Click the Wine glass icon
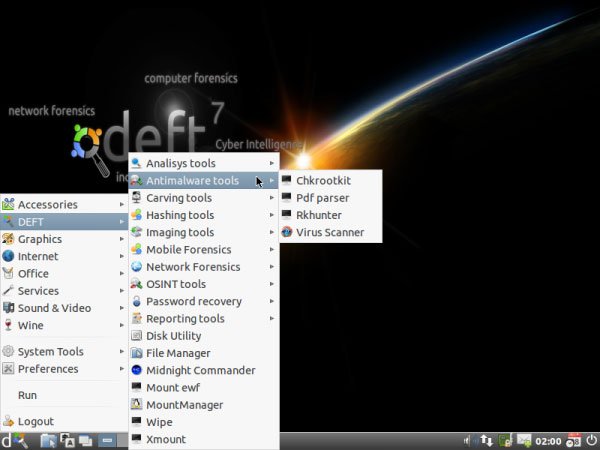The image size is (600, 450). pyautogui.click(x=8, y=325)
